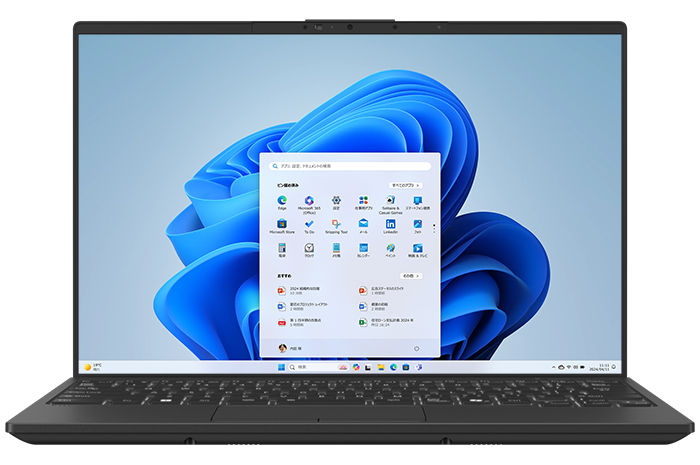Open the weather widget on taskbar

[93, 367]
